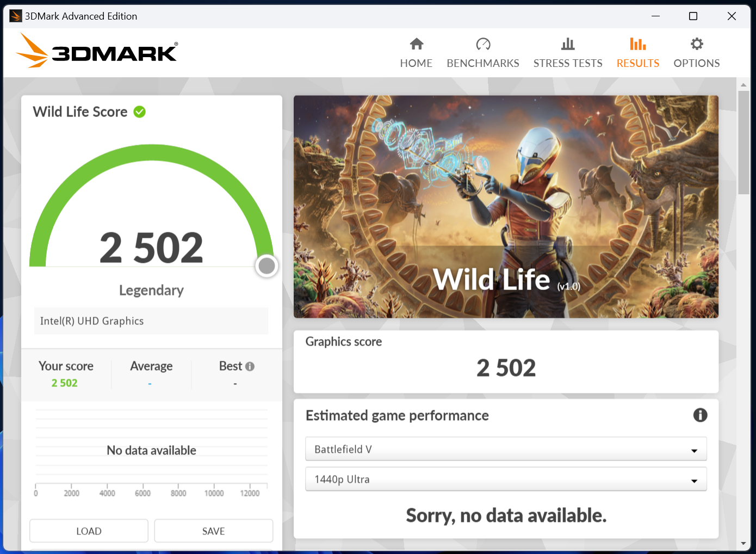Click the Graphics score value 2 502
The image size is (756, 554).
coord(506,368)
